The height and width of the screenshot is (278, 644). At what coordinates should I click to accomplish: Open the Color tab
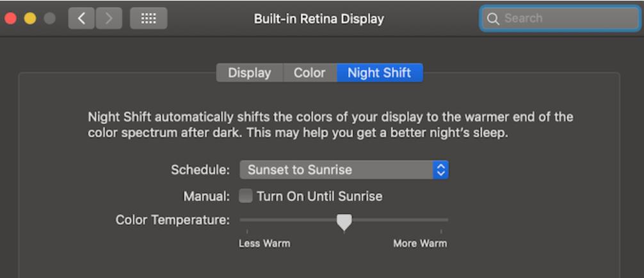click(310, 73)
